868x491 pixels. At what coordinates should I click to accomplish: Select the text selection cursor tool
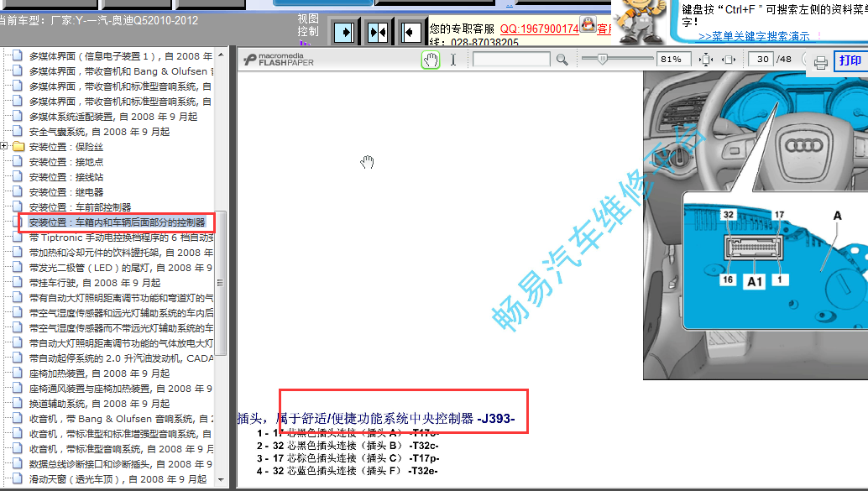tap(452, 60)
